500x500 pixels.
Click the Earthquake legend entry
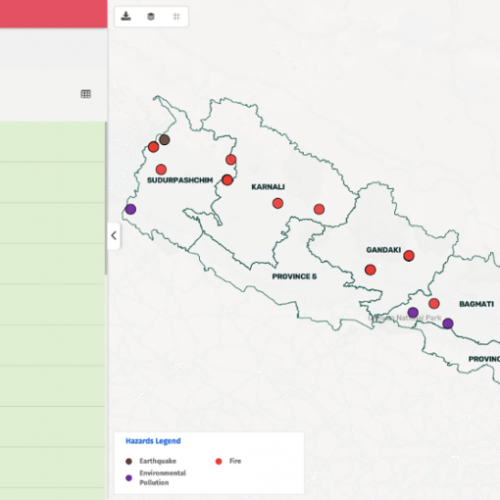[x=151, y=461]
